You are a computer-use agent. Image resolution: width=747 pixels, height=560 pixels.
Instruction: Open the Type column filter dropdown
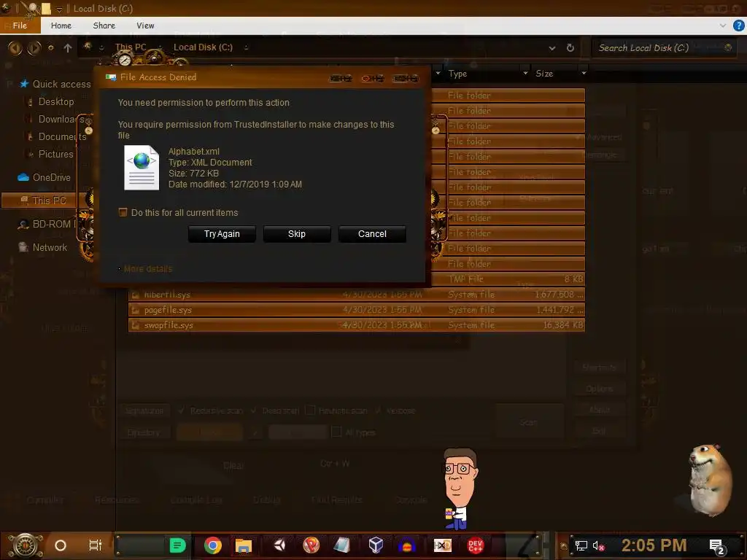click(525, 74)
